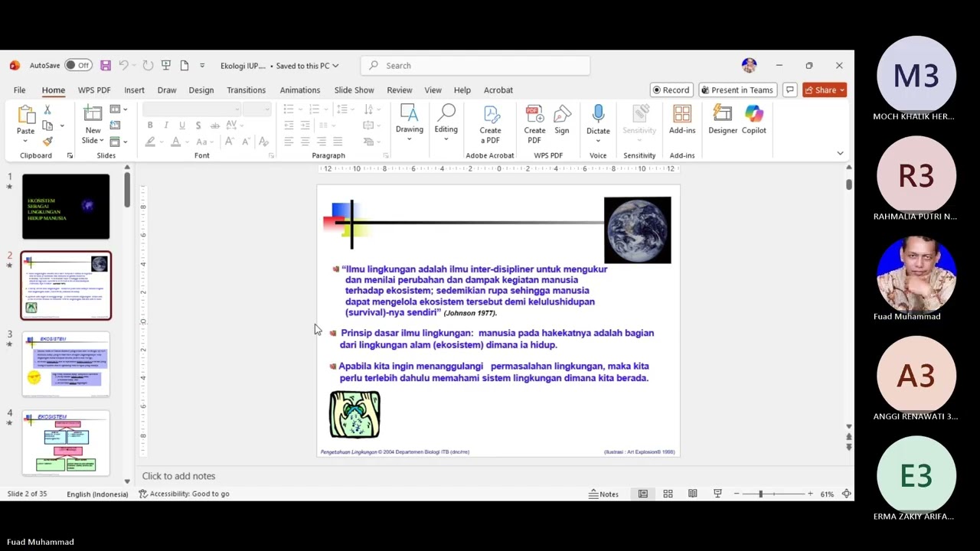Clear all formatting icon

(263, 142)
